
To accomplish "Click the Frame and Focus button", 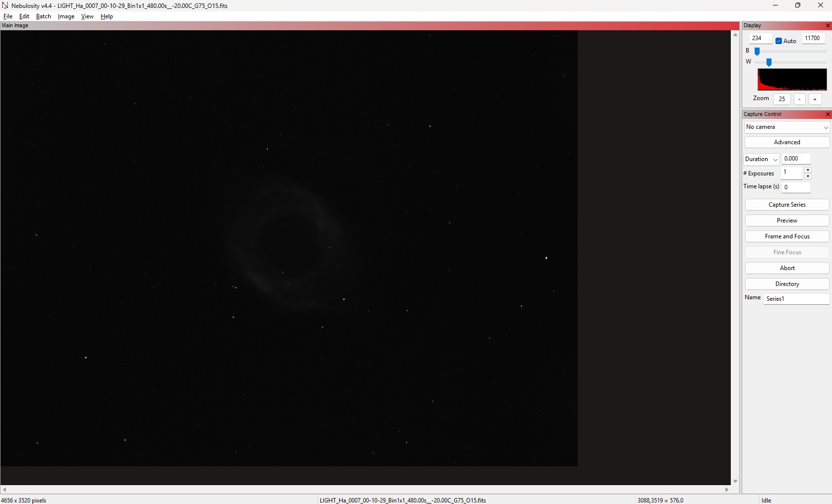I will pyautogui.click(x=786, y=236).
